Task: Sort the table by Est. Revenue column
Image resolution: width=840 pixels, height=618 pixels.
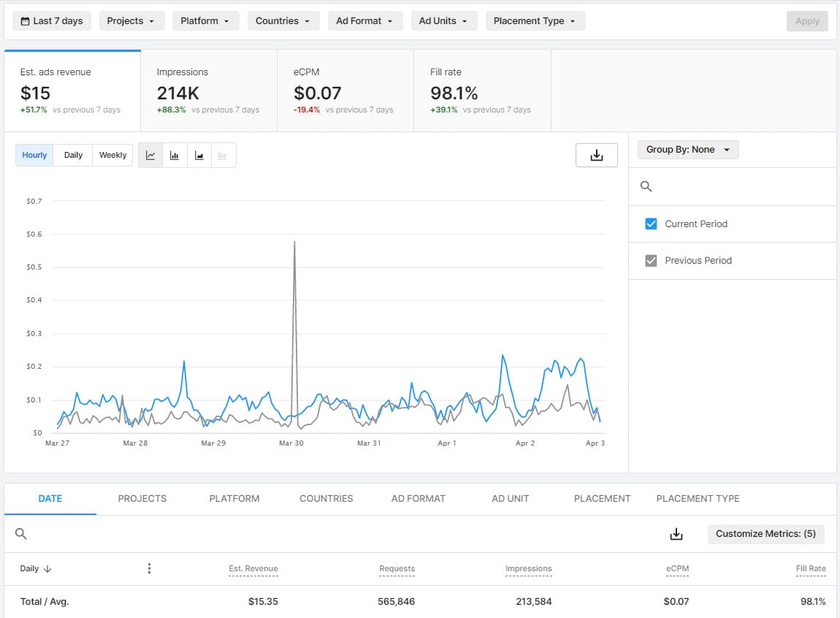Action: click(253, 568)
